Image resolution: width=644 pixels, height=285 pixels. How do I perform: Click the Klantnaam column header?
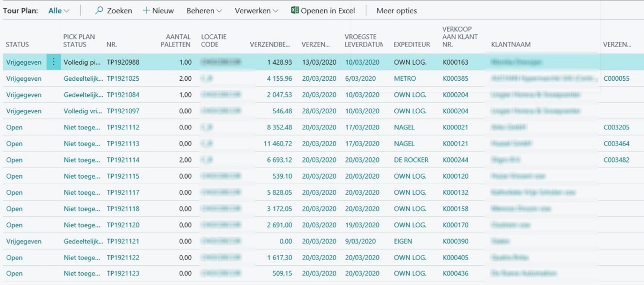point(511,44)
